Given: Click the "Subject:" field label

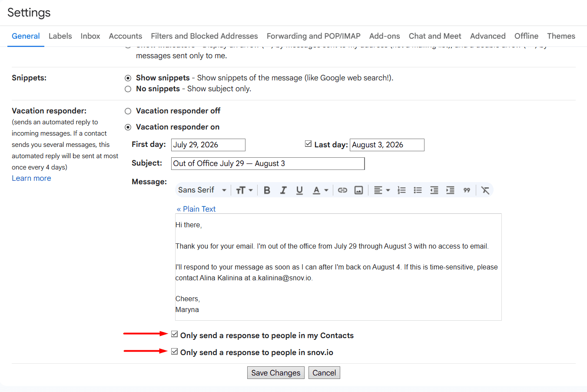Looking at the screenshot, I should [147, 163].
